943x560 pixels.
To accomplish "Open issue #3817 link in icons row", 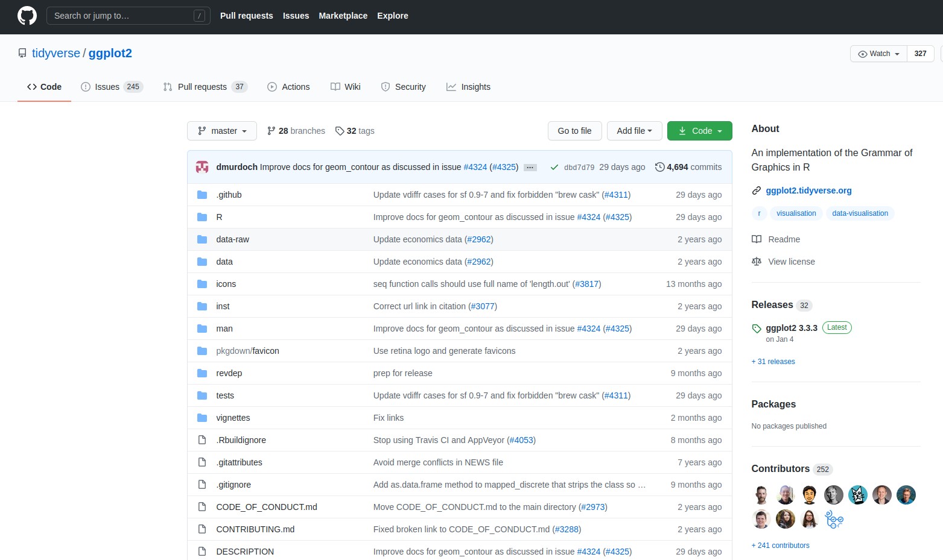I will point(586,284).
